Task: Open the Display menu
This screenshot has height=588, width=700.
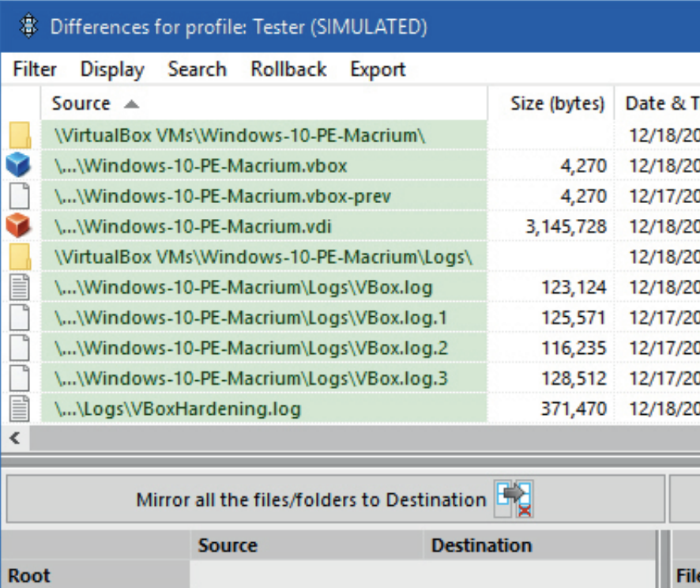Action: (x=112, y=70)
